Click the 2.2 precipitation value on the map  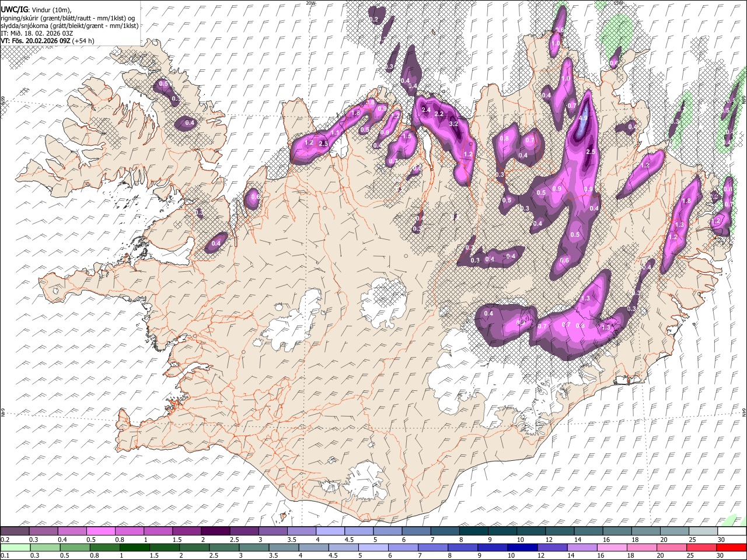pyautogui.click(x=439, y=114)
